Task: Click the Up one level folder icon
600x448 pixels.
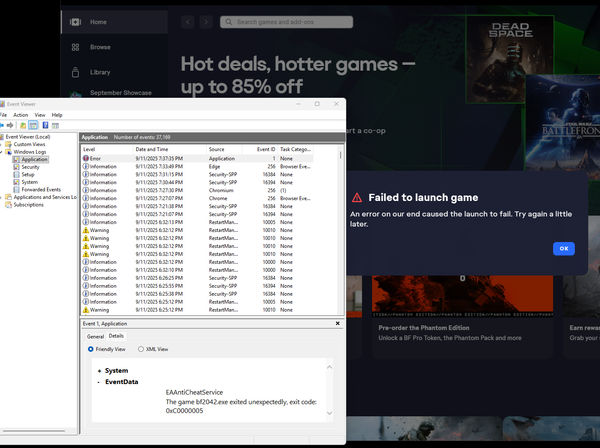Action: (x=23, y=125)
